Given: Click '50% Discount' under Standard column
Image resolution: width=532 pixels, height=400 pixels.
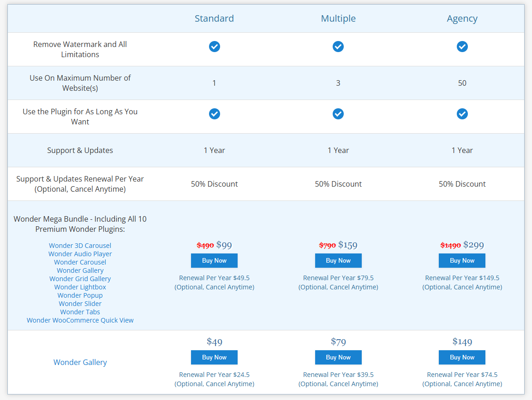Looking at the screenshot, I should click(215, 184).
